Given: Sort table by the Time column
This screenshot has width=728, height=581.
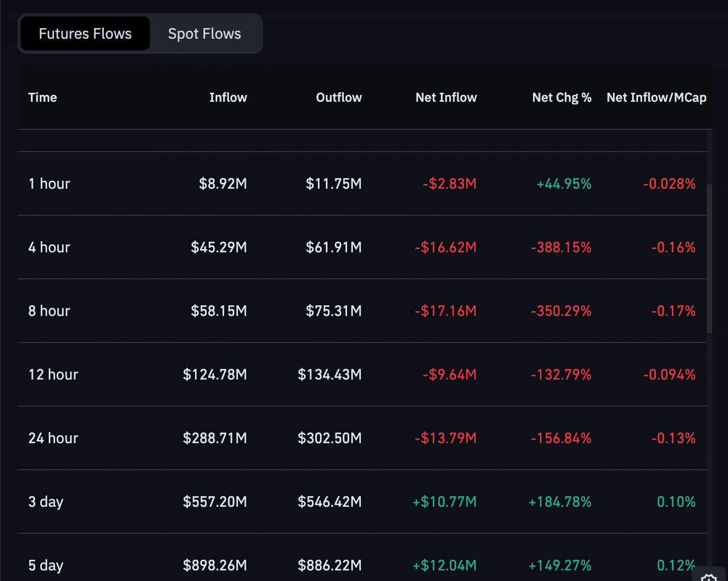Looking at the screenshot, I should coord(42,98).
